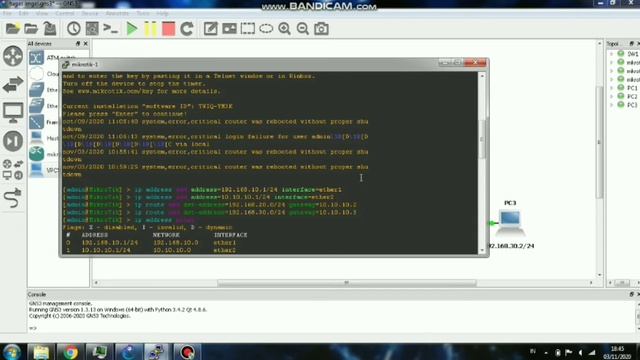Open the Edit menu

(x=24, y=13)
